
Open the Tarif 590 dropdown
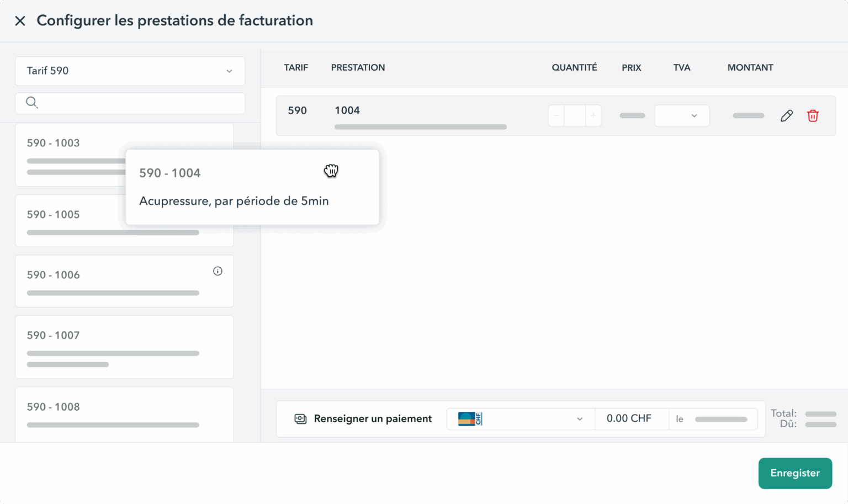pyautogui.click(x=130, y=71)
